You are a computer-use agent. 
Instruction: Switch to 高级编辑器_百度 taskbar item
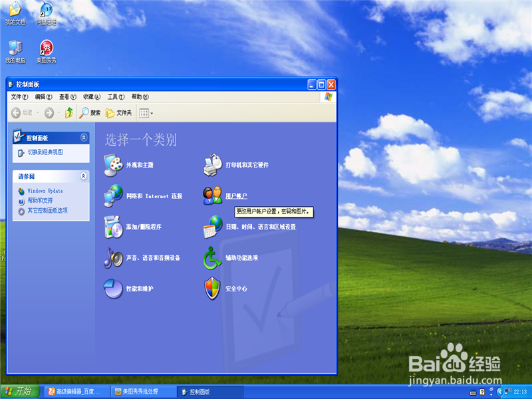[76, 392]
